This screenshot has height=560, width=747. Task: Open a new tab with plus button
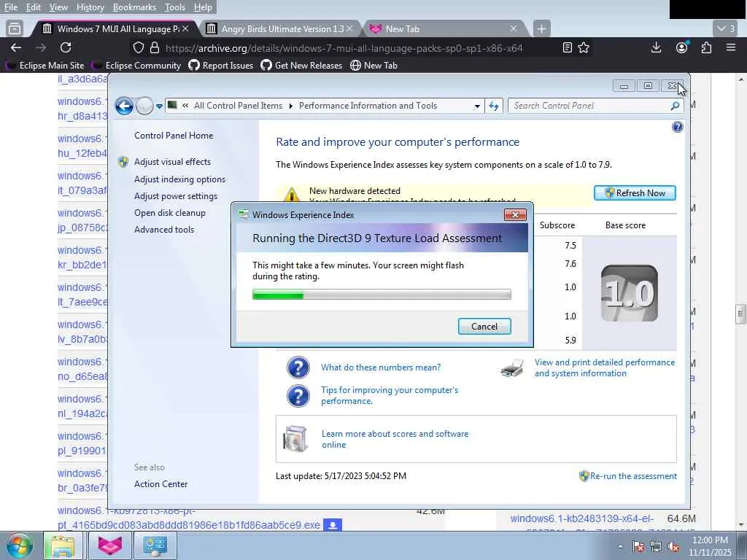tap(541, 28)
